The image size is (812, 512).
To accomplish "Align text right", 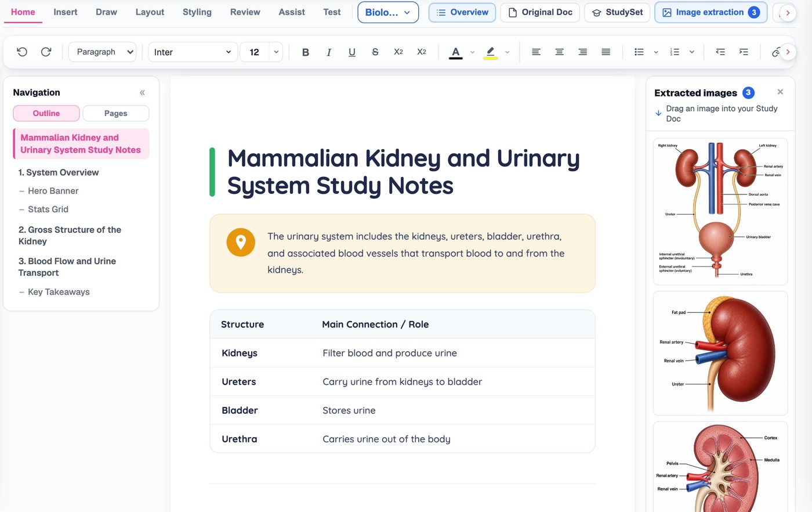I will click(x=583, y=52).
